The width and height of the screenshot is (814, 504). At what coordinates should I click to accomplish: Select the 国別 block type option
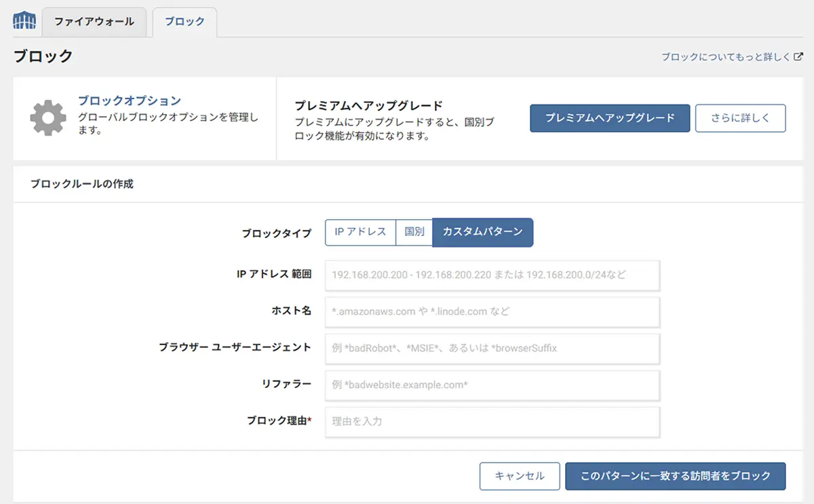414,231
